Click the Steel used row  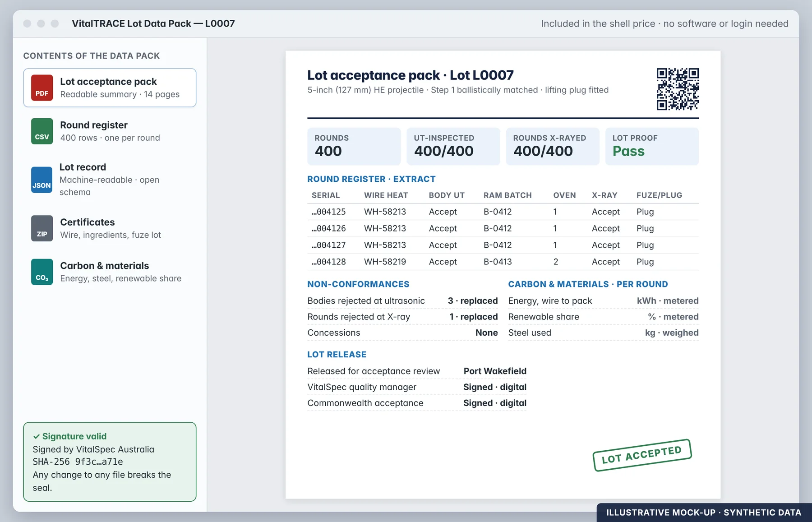pos(603,333)
